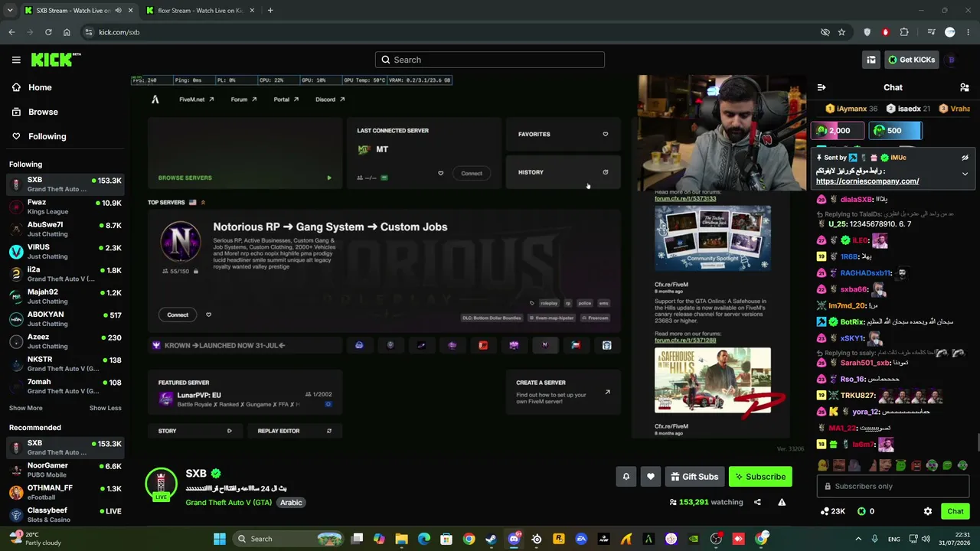Click the kick.com/sxb address bar

tap(452, 32)
